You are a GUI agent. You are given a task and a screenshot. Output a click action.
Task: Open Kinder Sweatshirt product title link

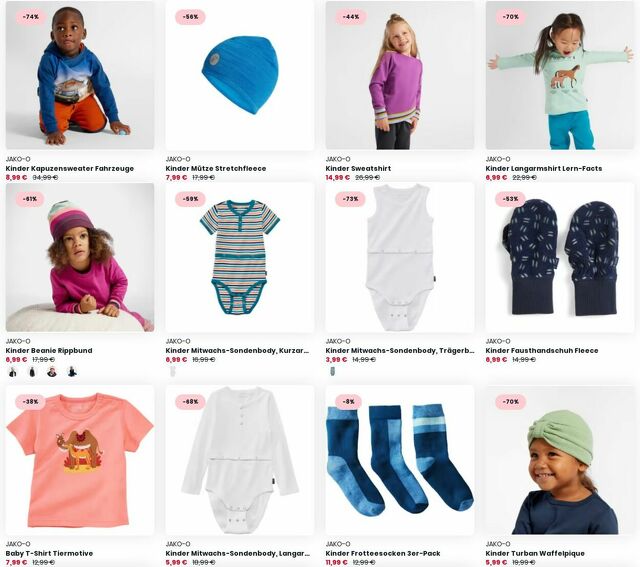click(358, 168)
